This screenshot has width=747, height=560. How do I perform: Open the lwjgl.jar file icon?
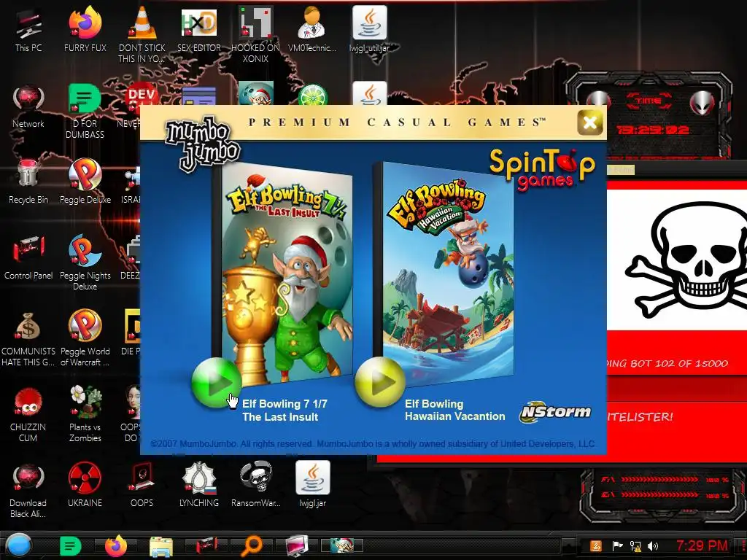[312, 485]
